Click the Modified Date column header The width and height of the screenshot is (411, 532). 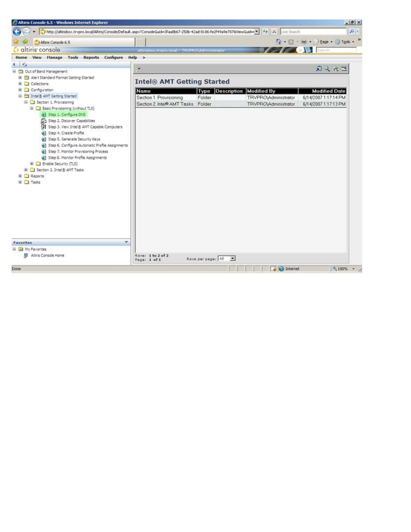pos(322,91)
